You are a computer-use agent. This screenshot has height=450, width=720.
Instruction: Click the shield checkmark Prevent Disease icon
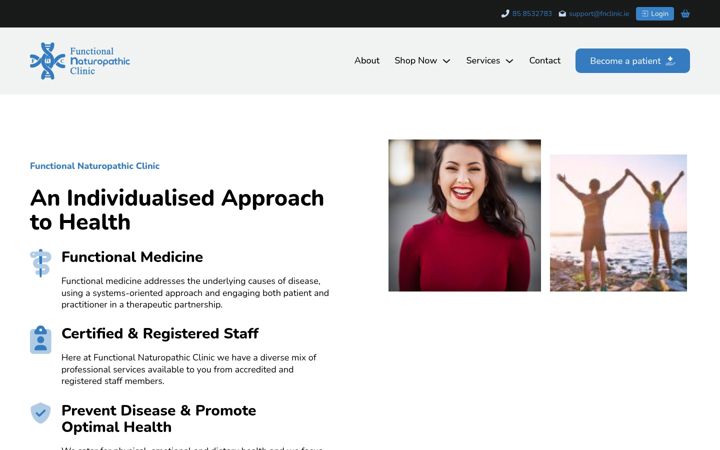pyautogui.click(x=40, y=413)
